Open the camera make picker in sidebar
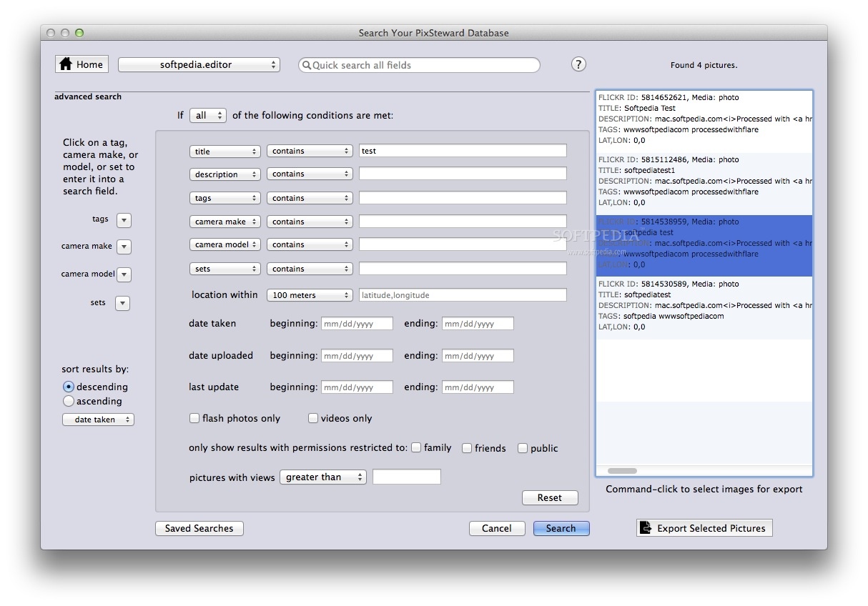 coord(124,247)
